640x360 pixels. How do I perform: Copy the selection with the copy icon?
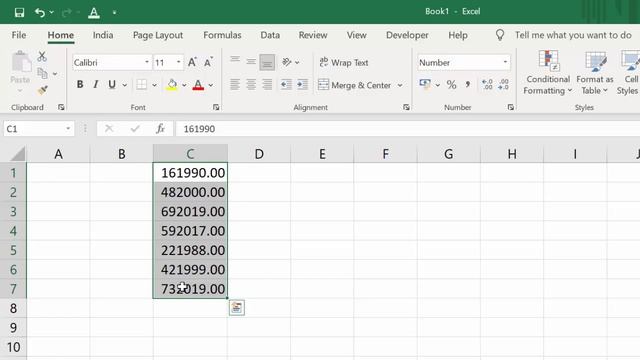(42, 73)
